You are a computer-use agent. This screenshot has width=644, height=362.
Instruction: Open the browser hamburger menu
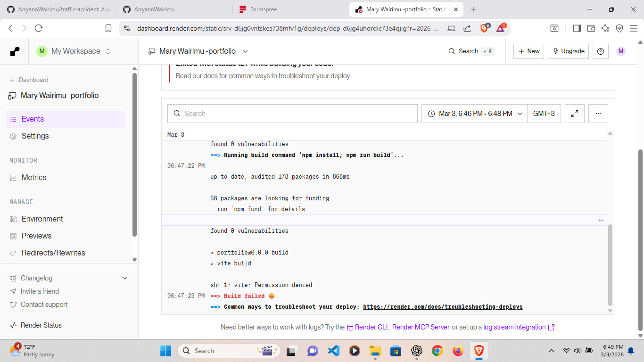634,28
